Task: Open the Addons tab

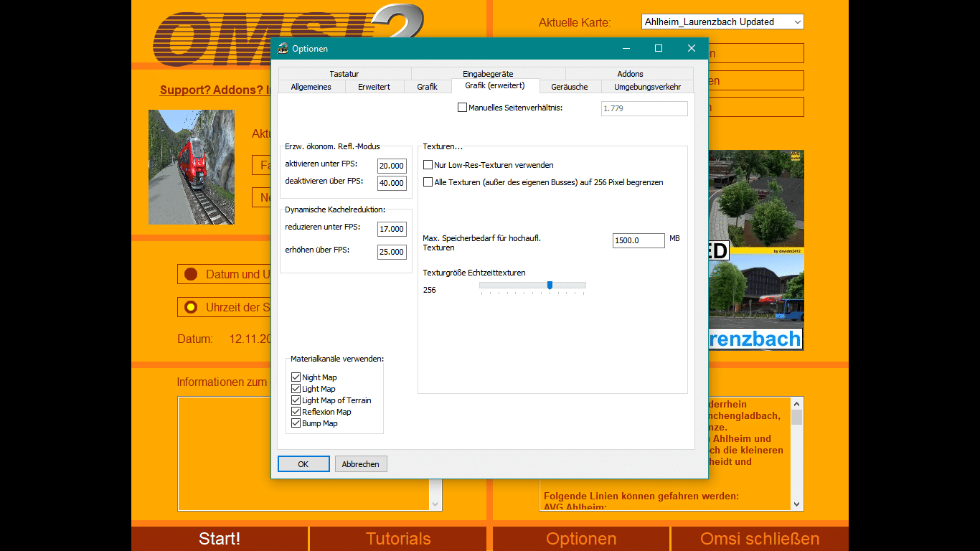Action: 630,74
